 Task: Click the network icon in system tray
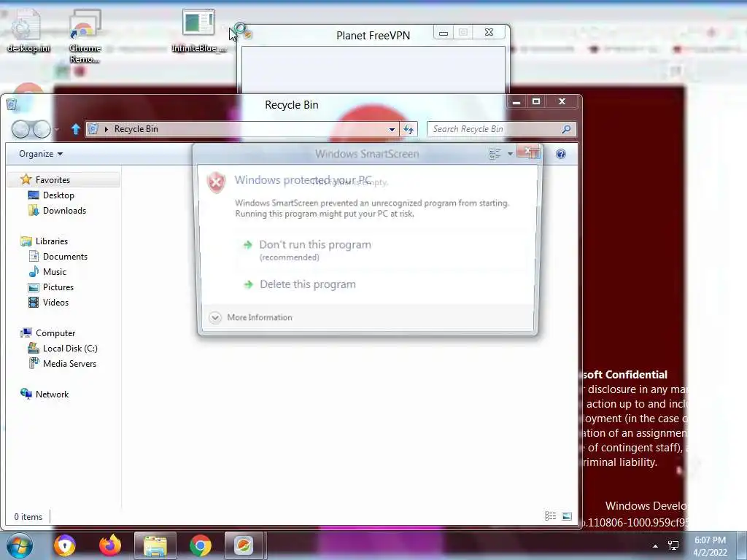pos(673,545)
